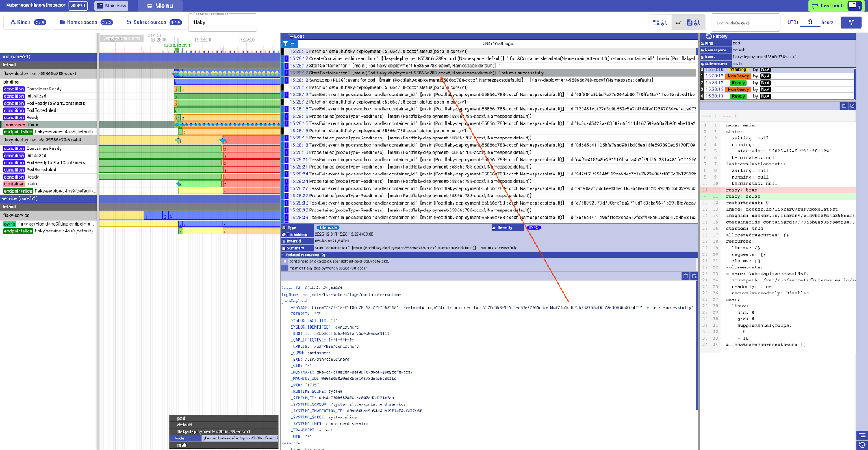This screenshot has width=868, height=450.
Task: Click the log sort lines icon
Action: [293, 43]
